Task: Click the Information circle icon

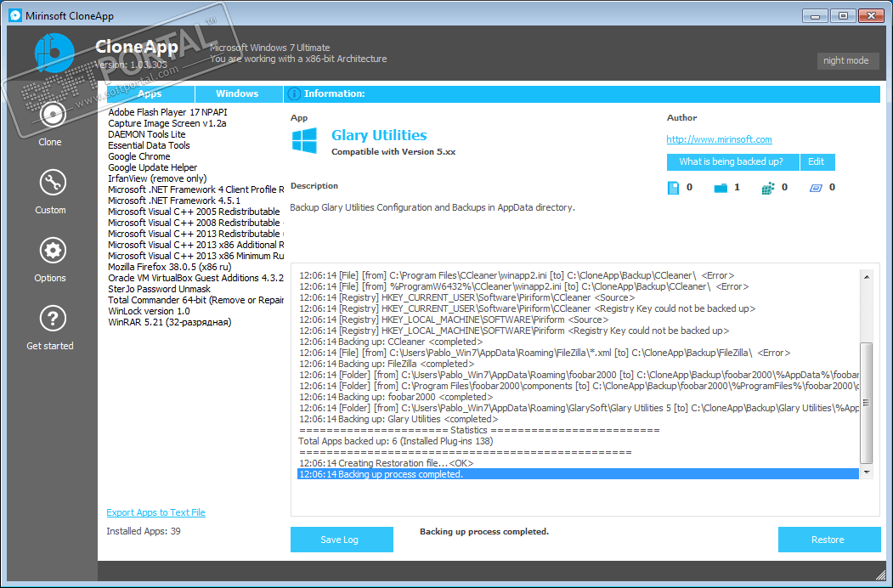Action: pos(294,94)
